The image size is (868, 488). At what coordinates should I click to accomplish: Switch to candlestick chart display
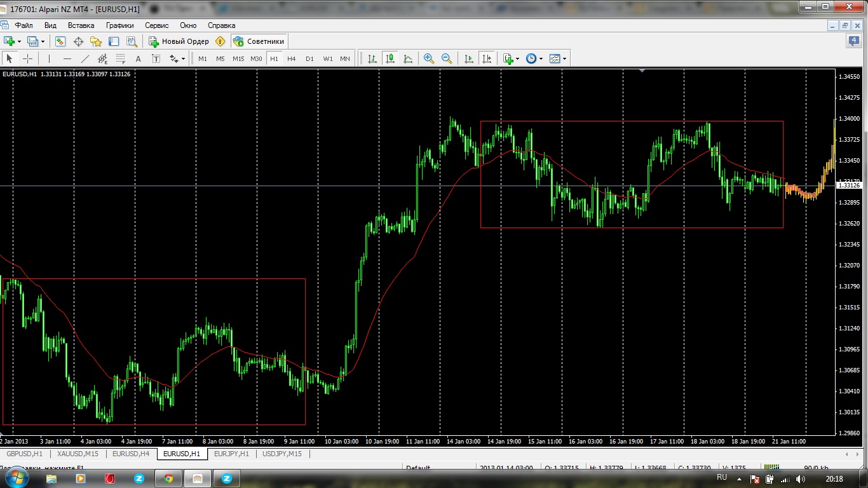(x=390, y=58)
